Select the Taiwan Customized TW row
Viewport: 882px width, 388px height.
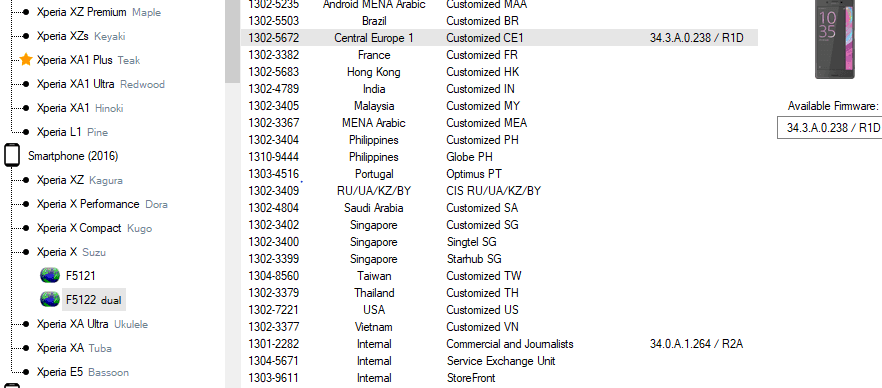[499, 276]
